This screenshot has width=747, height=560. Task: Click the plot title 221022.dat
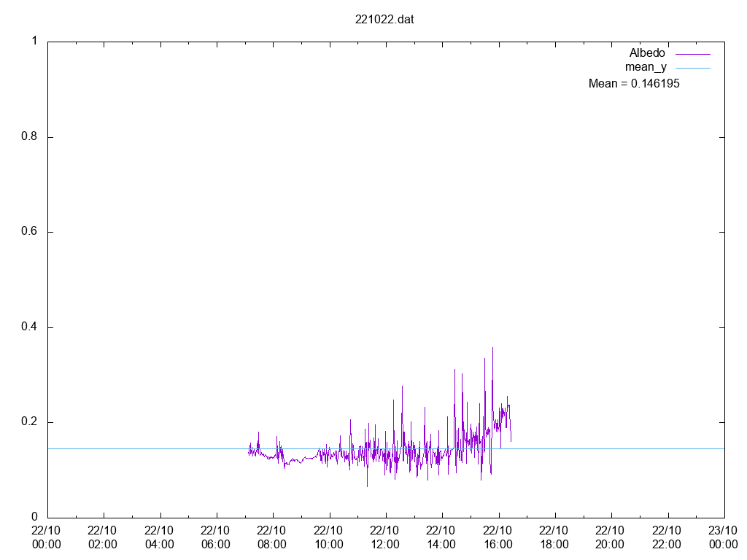tap(384, 20)
